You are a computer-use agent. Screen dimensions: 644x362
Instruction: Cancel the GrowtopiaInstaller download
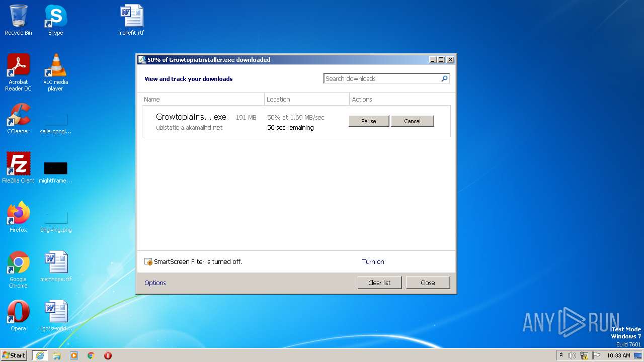[x=412, y=121]
